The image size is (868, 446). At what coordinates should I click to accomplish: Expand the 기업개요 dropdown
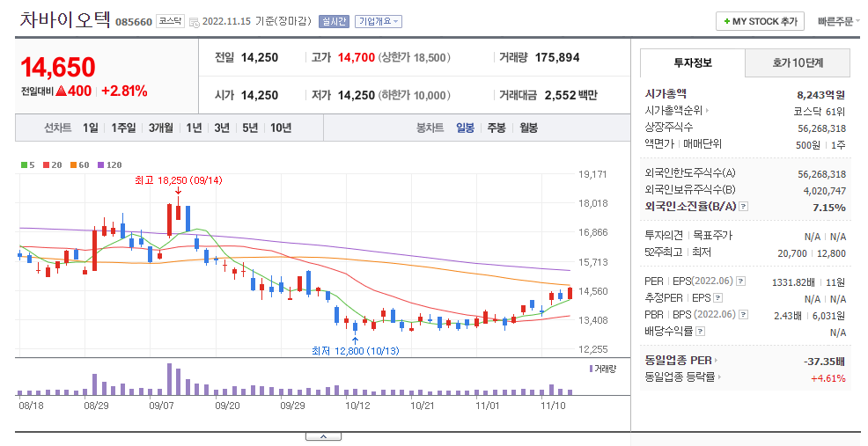(x=379, y=22)
